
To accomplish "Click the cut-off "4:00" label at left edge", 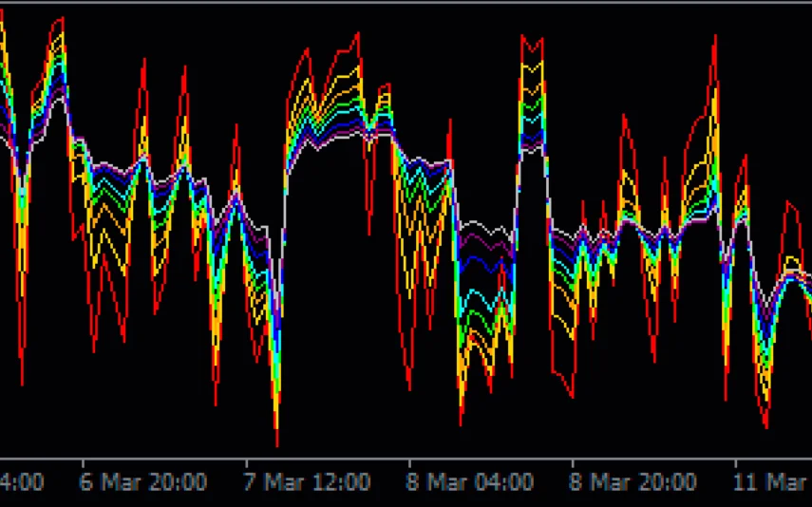I will click(21, 482).
